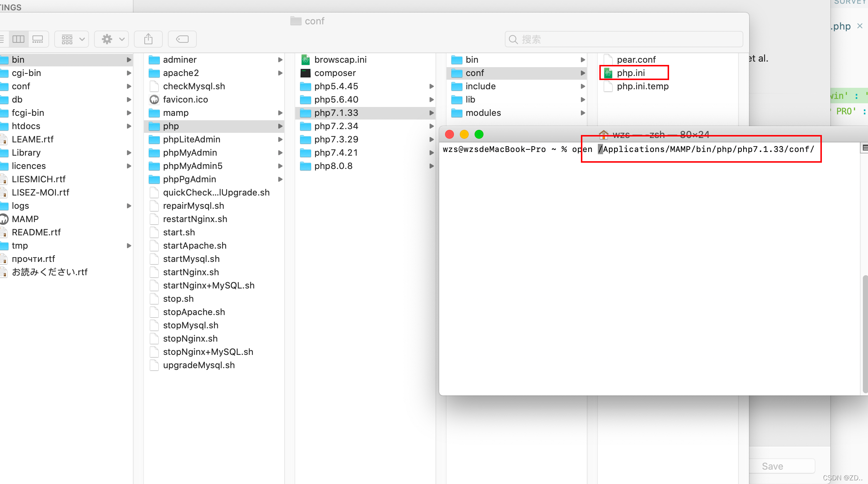Click the Edit Tags toolbar button

(x=182, y=39)
